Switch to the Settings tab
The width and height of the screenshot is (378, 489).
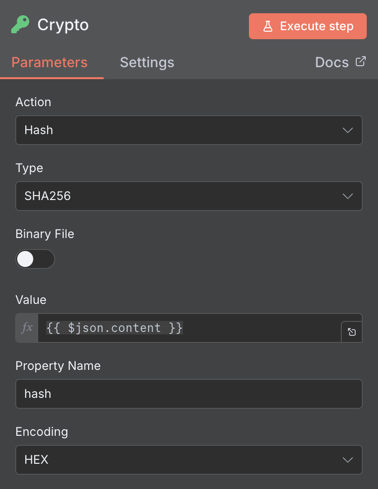click(147, 62)
